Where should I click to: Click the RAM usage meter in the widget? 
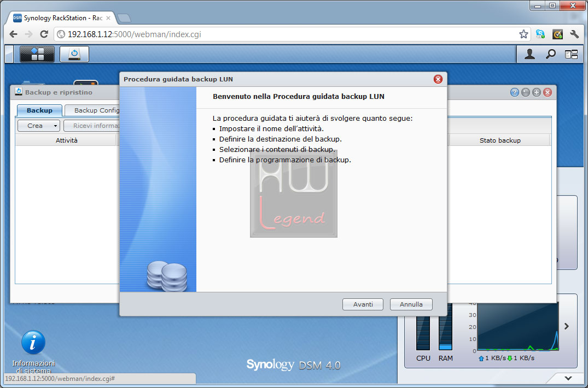coord(445,327)
